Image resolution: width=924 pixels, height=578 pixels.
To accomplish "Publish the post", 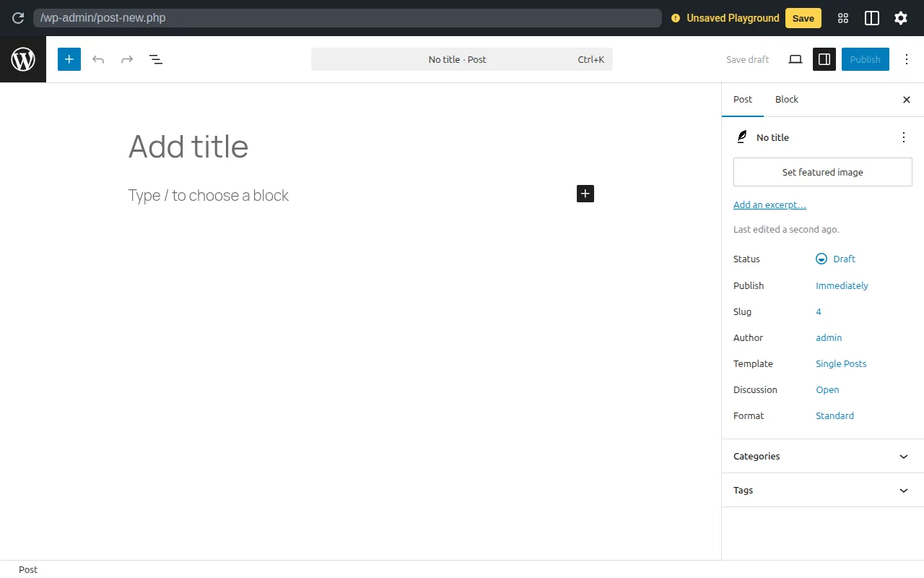I will 865,59.
